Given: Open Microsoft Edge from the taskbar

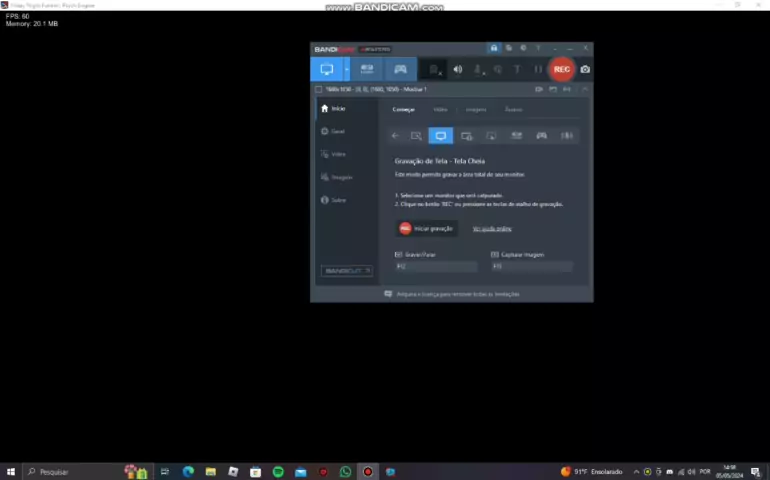Looking at the screenshot, I should [x=188, y=472].
